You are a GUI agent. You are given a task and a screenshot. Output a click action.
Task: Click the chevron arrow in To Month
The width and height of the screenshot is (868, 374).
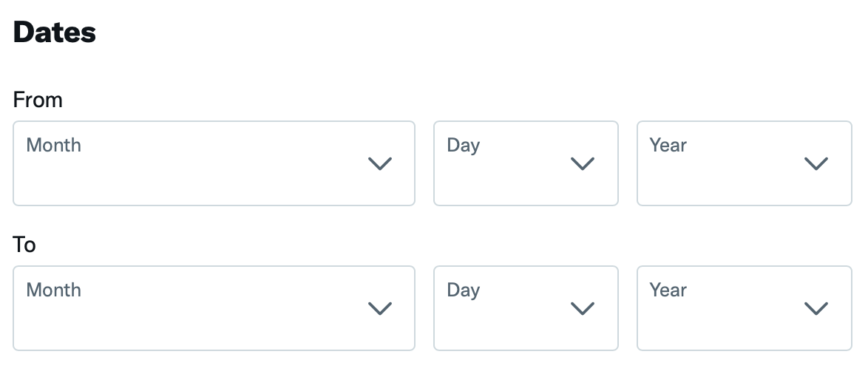tap(380, 309)
